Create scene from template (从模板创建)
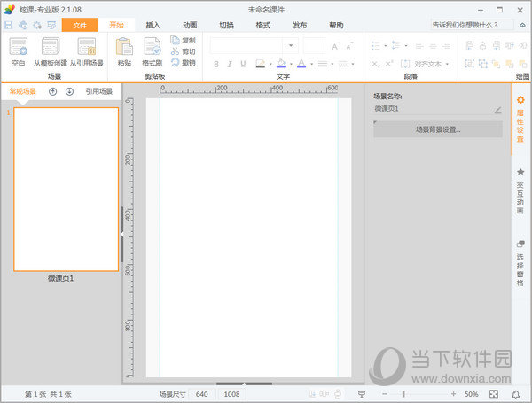The image size is (532, 403). 51,52
